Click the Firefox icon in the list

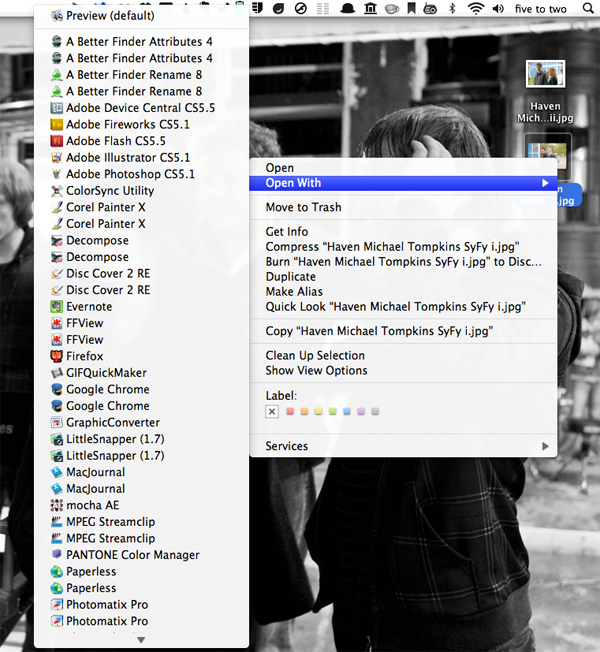click(57, 356)
